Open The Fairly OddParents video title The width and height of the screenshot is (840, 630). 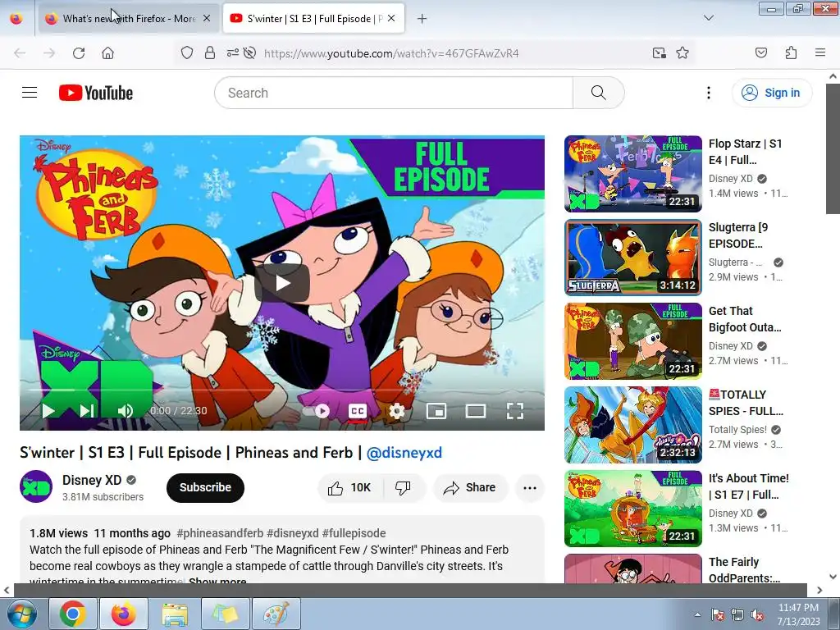(x=744, y=570)
